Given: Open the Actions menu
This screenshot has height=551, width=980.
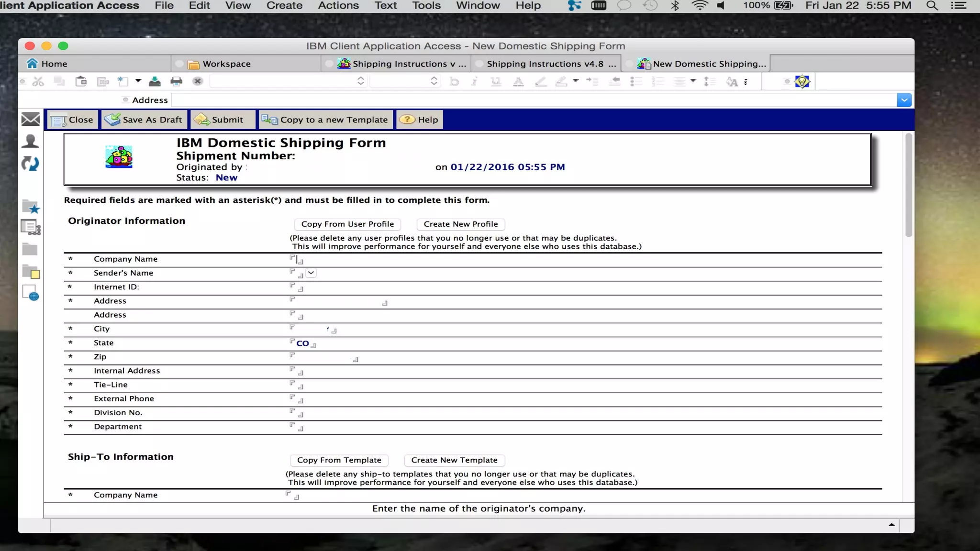Looking at the screenshot, I should (338, 6).
